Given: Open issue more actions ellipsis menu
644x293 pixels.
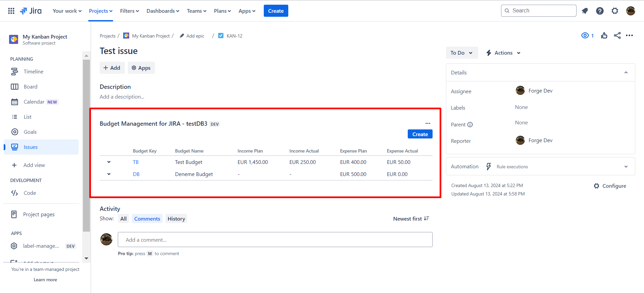Looking at the screenshot, I should tap(629, 36).
